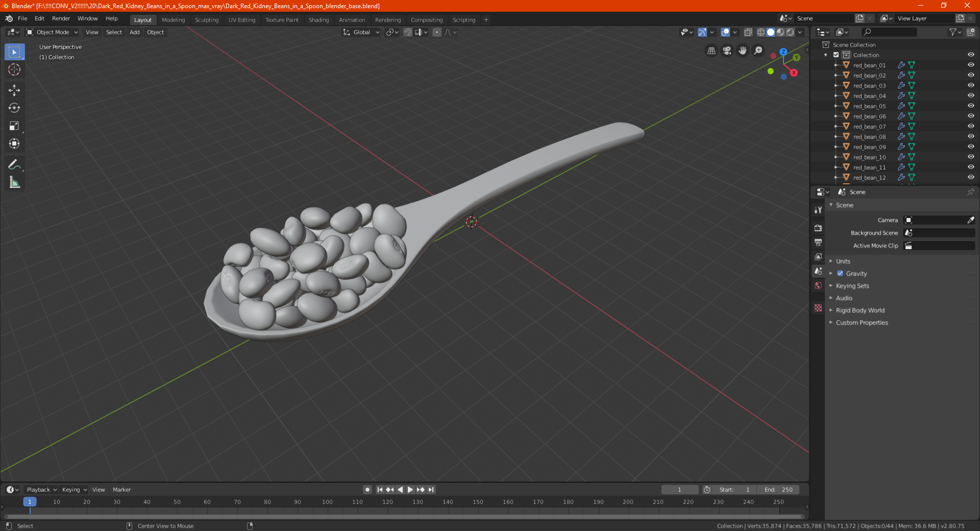This screenshot has width=980, height=531.
Task: Activate the Cursor tool
Action: (14, 70)
